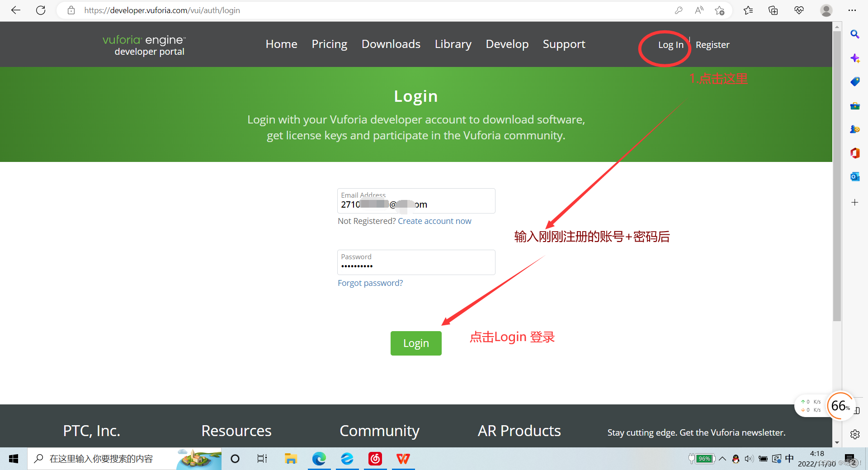Click the 66% memory usage widget
868x470 pixels.
pyautogui.click(x=840, y=406)
